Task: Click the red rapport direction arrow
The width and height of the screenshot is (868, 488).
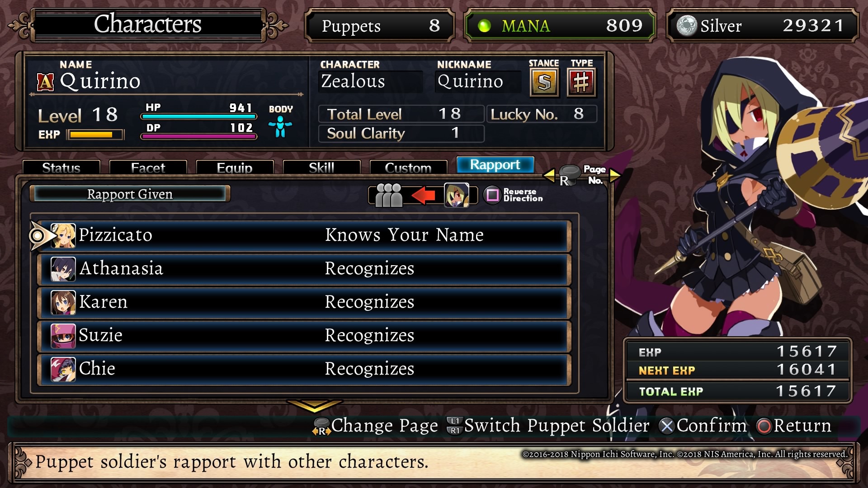Action: (423, 195)
